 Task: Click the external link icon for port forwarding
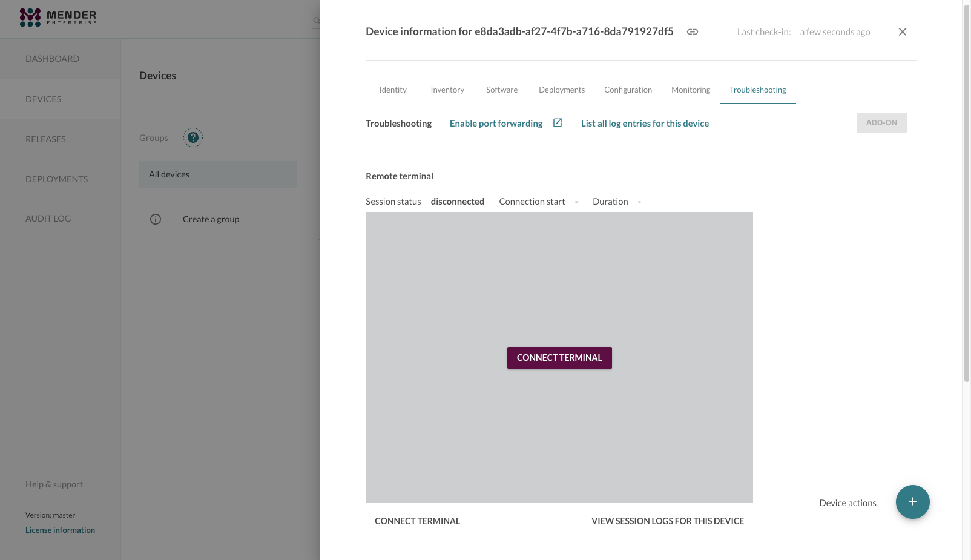(x=558, y=123)
